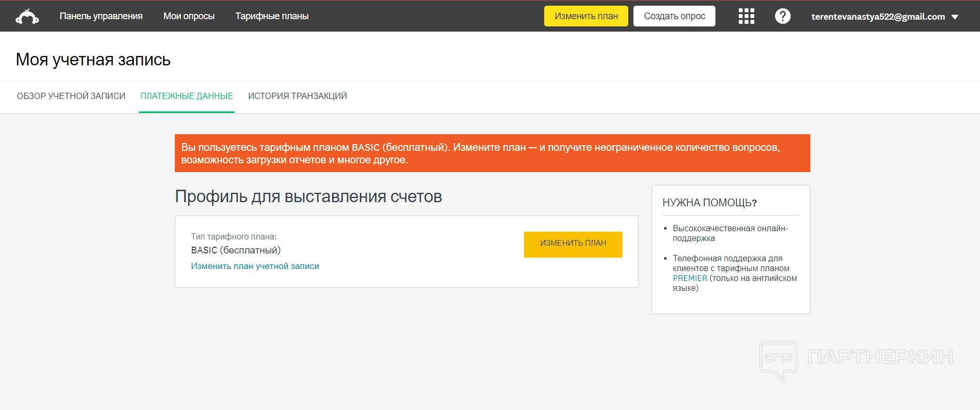
Task: Open the PREMIER plan link
Action: pos(689,278)
